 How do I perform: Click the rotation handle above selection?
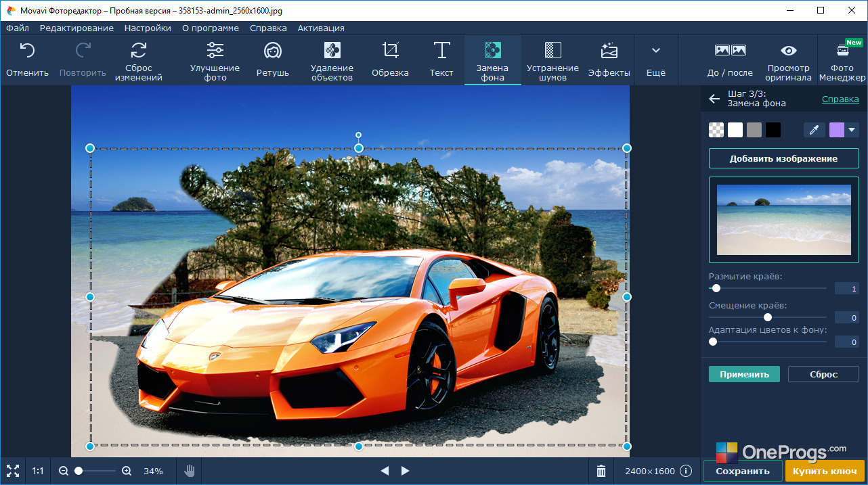pyautogui.click(x=359, y=135)
